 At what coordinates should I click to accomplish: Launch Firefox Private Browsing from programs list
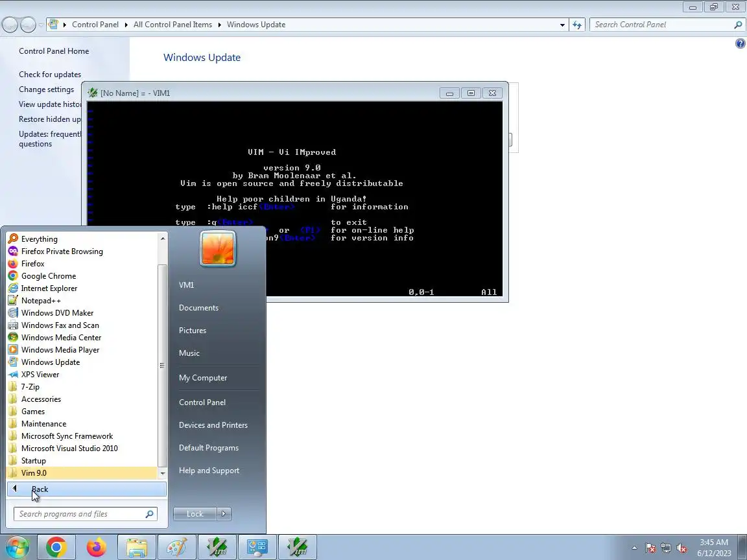82,251
